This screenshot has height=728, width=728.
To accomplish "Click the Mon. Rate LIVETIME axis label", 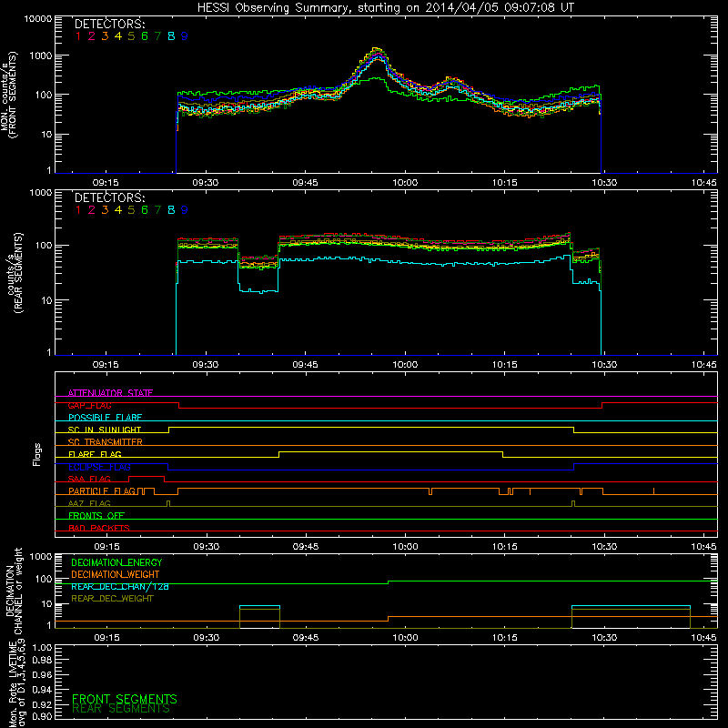I will pyautogui.click(x=16, y=683).
